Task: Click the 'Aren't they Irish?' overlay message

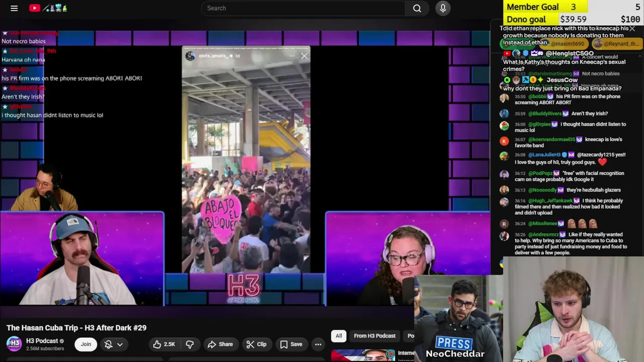Action: [x=23, y=97]
